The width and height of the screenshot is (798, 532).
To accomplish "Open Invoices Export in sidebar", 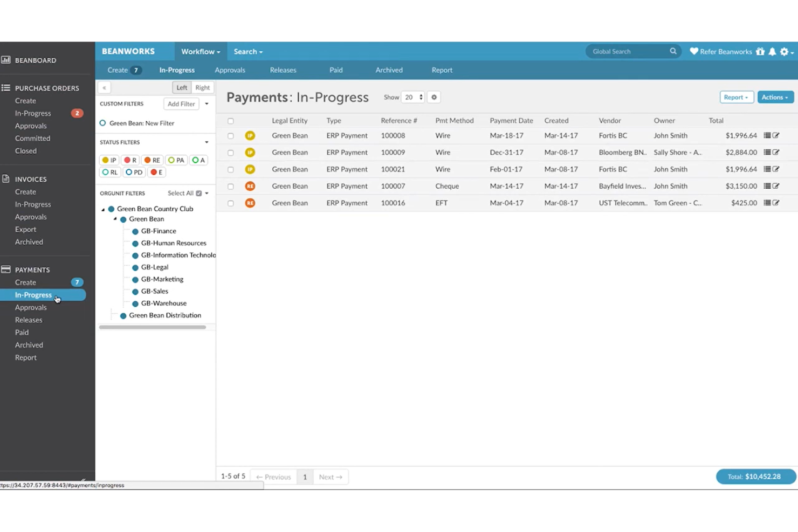I will coord(25,229).
